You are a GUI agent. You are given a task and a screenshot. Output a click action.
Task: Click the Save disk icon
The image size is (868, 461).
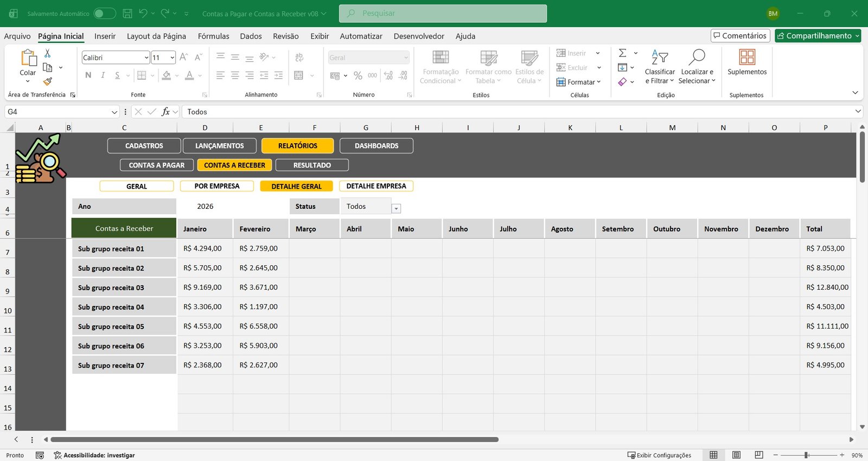click(127, 14)
